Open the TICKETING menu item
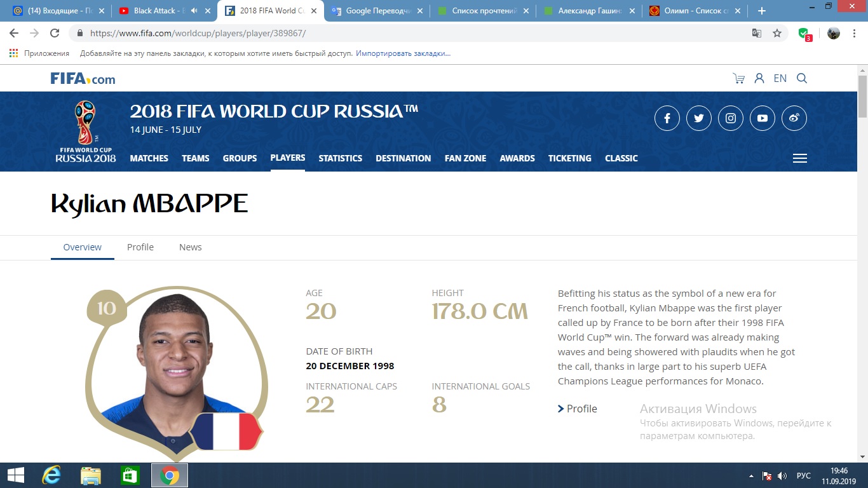 [570, 158]
